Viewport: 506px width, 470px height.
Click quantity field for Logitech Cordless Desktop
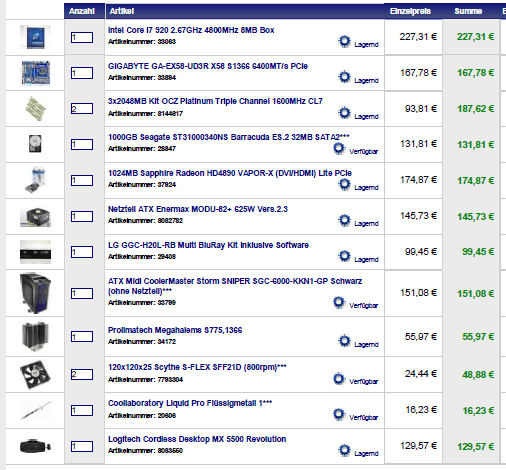(82, 446)
